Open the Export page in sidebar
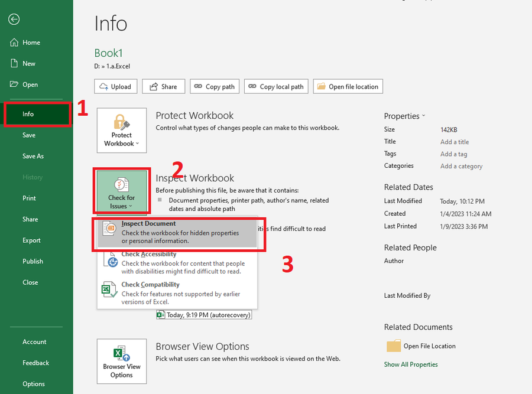532x394 pixels. pyautogui.click(x=32, y=240)
